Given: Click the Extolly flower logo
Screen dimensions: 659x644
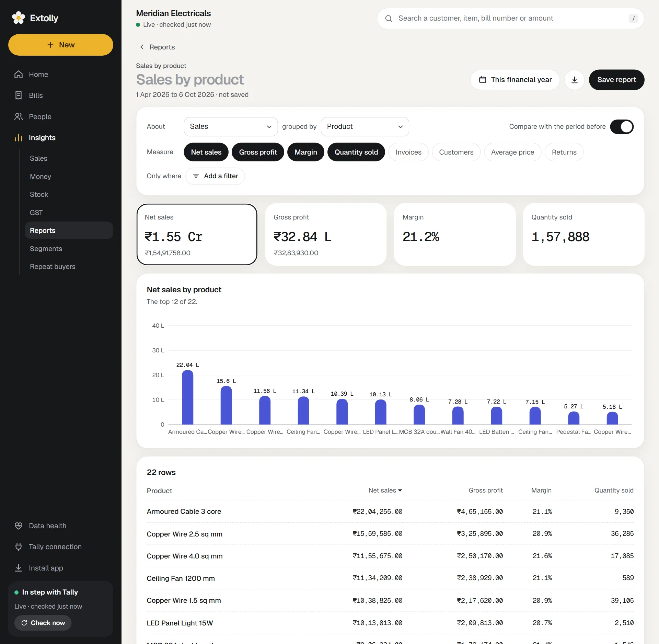Looking at the screenshot, I should tap(19, 18).
